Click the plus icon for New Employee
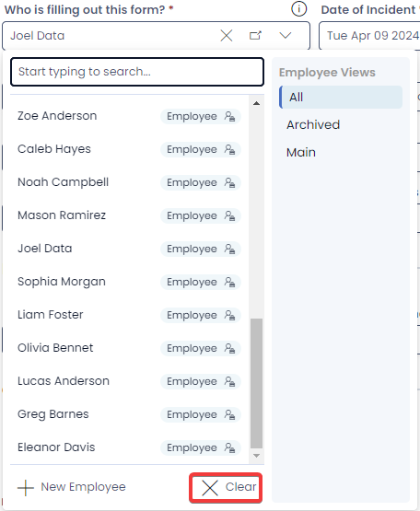Image resolution: width=420 pixels, height=511 pixels. (26, 488)
